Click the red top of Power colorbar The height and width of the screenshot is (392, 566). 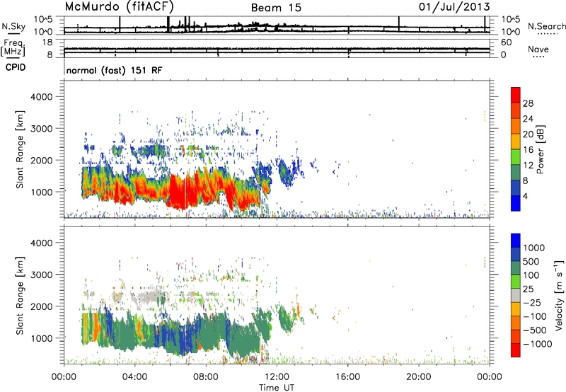[516, 95]
